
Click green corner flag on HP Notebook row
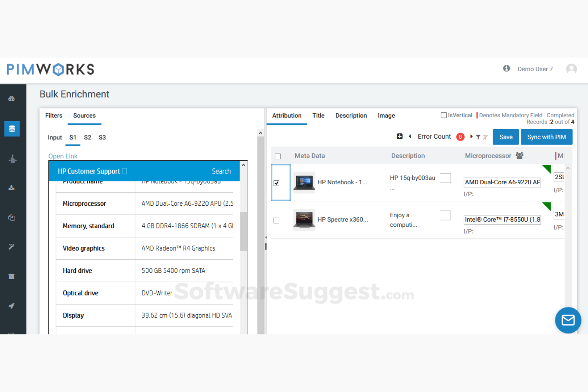[547, 168]
